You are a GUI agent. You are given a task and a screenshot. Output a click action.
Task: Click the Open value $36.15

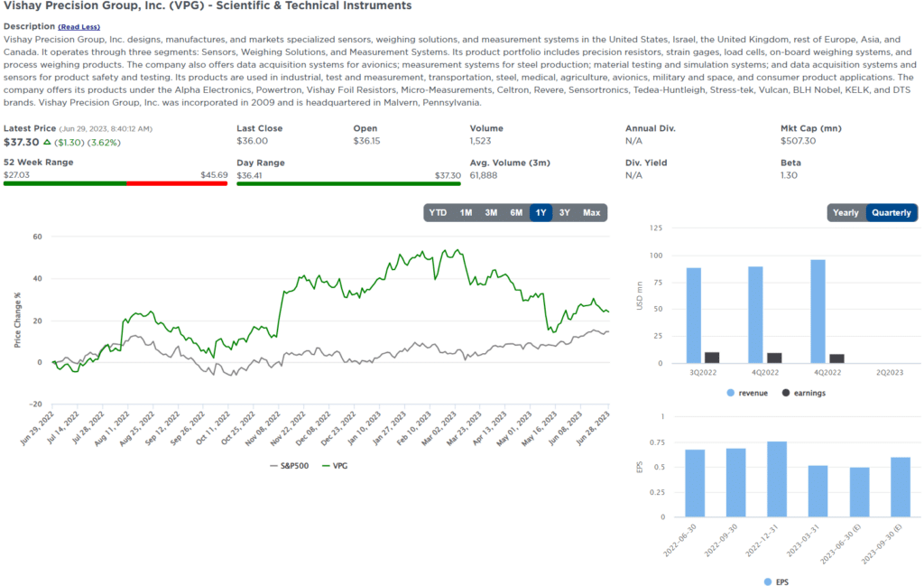point(366,141)
